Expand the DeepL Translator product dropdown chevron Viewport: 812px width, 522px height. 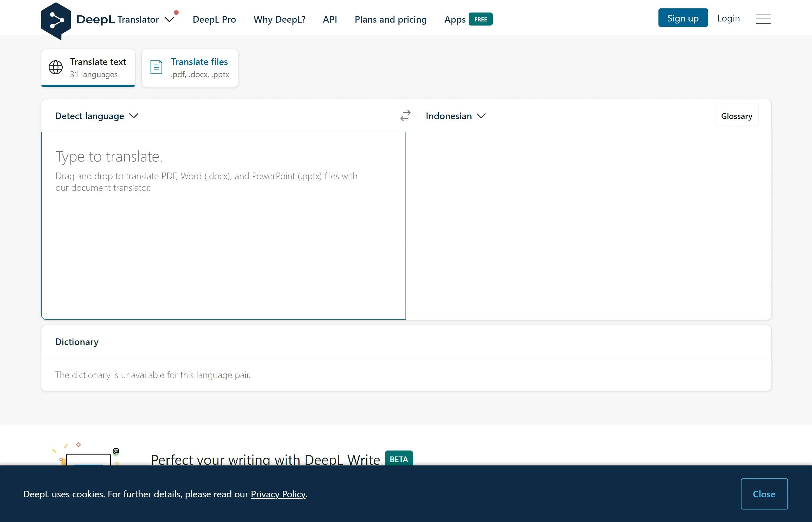pos(169,19)
